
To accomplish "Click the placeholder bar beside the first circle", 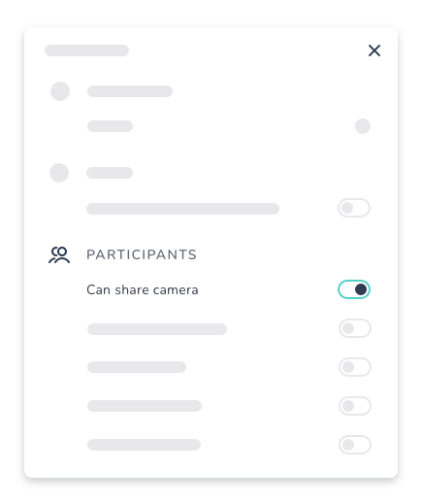I will (x=130, y=91).
